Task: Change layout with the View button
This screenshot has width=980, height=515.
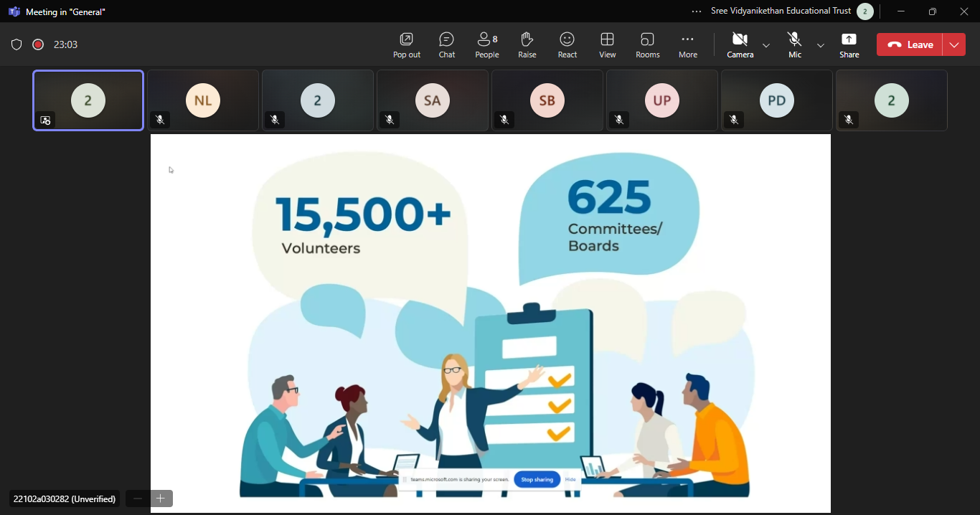Action: coord(607,44)
